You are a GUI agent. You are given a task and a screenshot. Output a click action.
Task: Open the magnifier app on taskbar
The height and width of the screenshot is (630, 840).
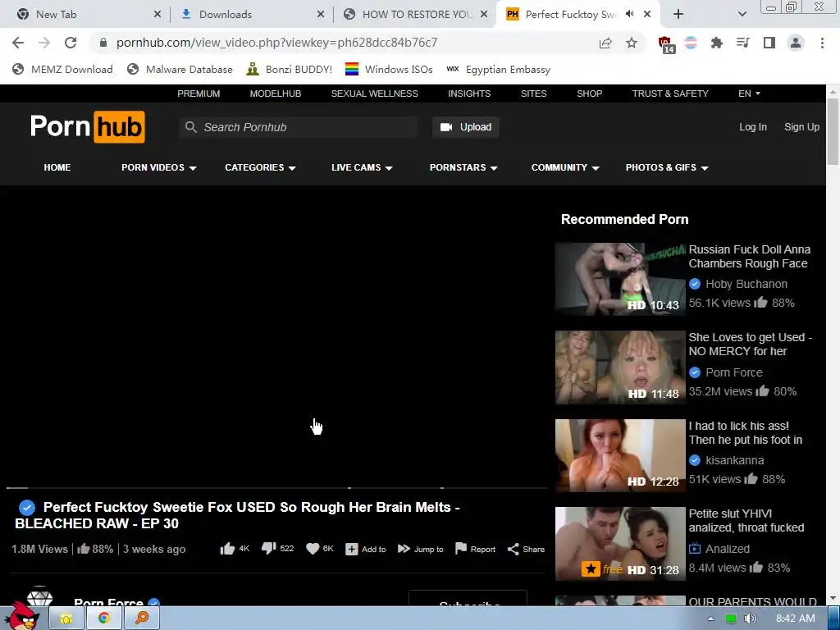tap(141, 619)
